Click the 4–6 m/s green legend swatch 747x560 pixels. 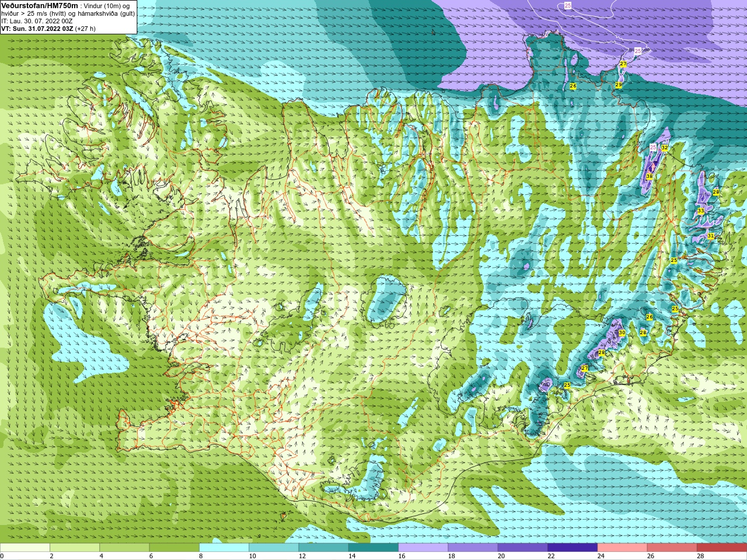[x=124, y=548]
